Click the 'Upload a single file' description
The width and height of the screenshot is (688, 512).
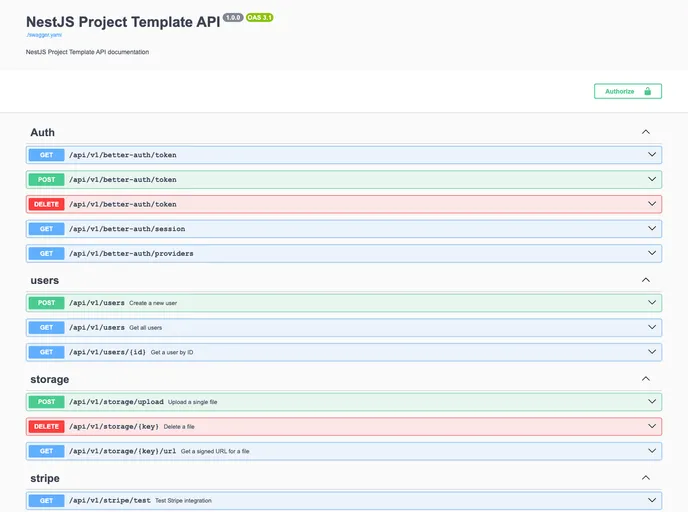(x=193, y=402)
